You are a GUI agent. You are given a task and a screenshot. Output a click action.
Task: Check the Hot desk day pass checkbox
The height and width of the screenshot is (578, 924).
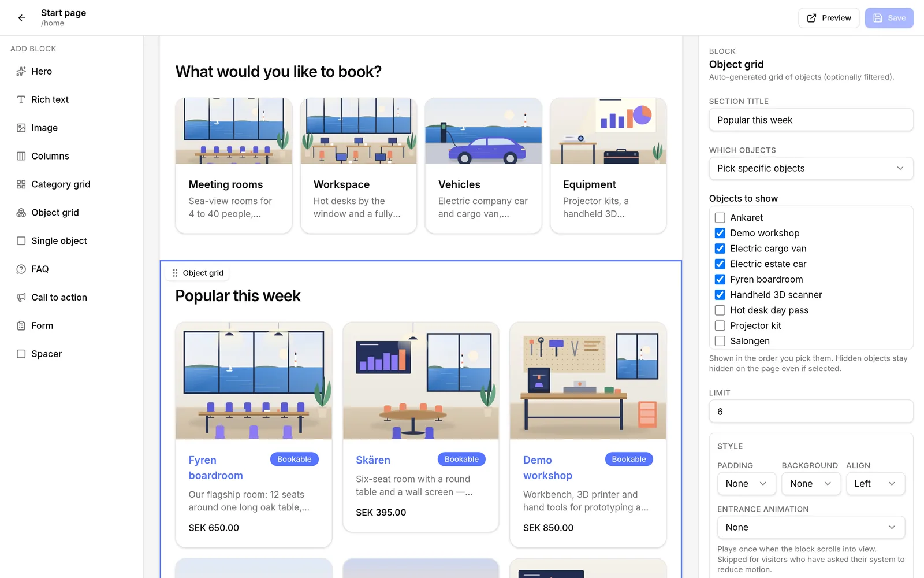coord(720,310)
